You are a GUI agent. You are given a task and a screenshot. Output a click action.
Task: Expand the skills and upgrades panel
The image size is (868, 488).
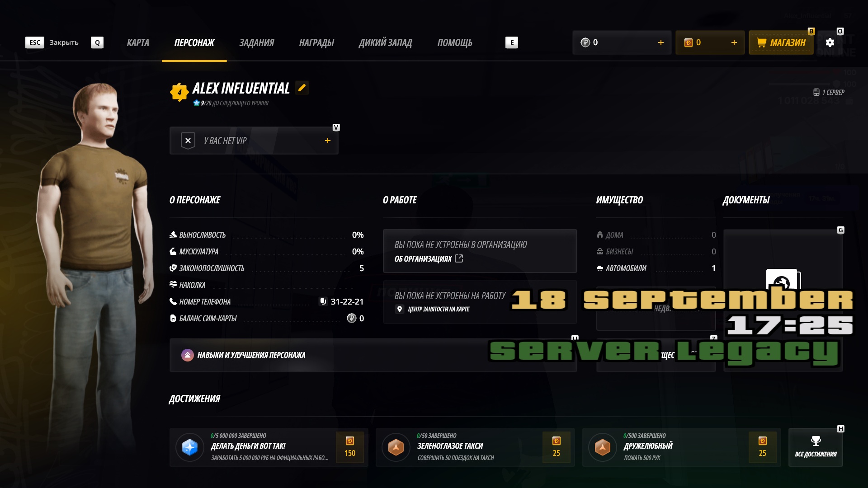pos(373,355)
